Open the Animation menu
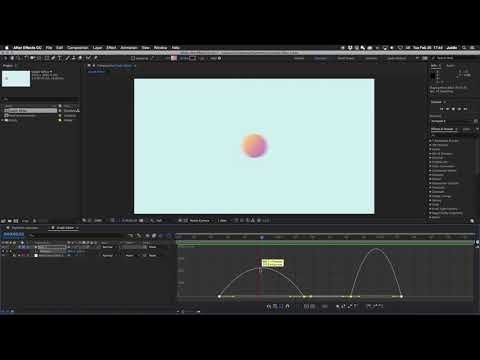 click(129, 48)
